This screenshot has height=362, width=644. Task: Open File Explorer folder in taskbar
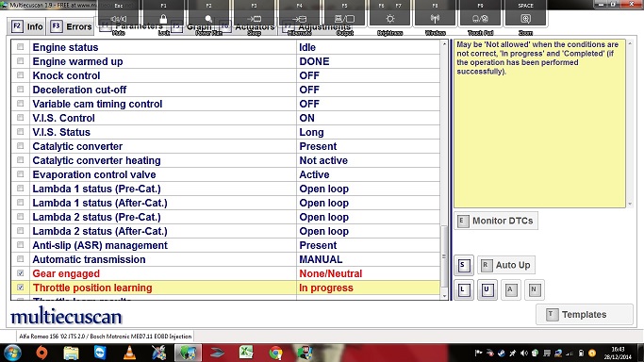coord(71,353)
